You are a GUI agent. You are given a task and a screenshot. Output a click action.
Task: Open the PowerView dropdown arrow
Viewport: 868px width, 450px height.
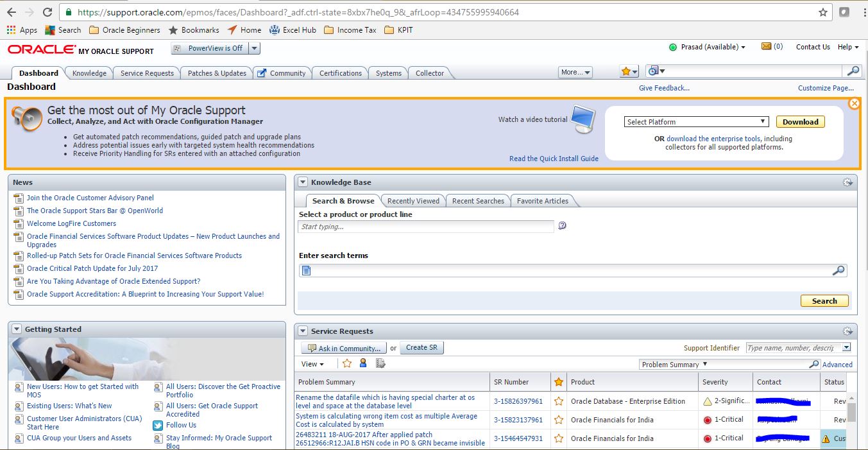pyautogui.click(x=254, y=48)
